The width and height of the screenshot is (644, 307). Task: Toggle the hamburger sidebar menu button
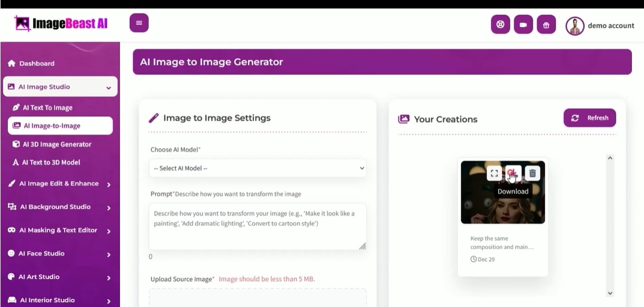139,23
